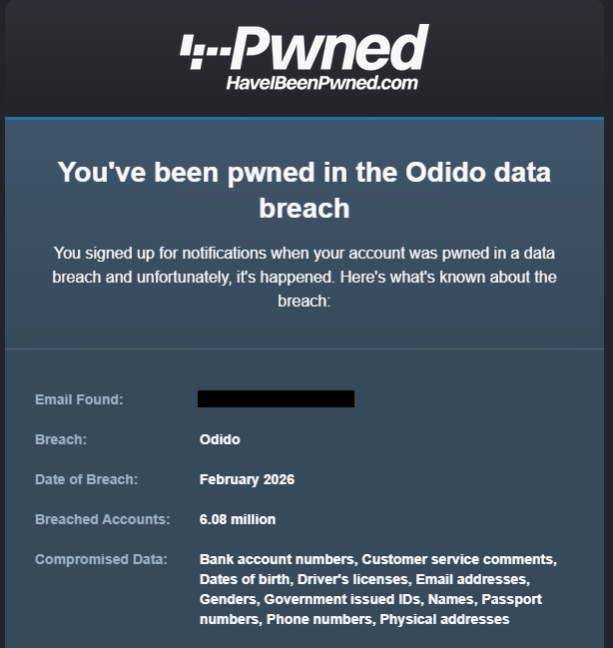Click the redacted email address bar

[276, 400]
